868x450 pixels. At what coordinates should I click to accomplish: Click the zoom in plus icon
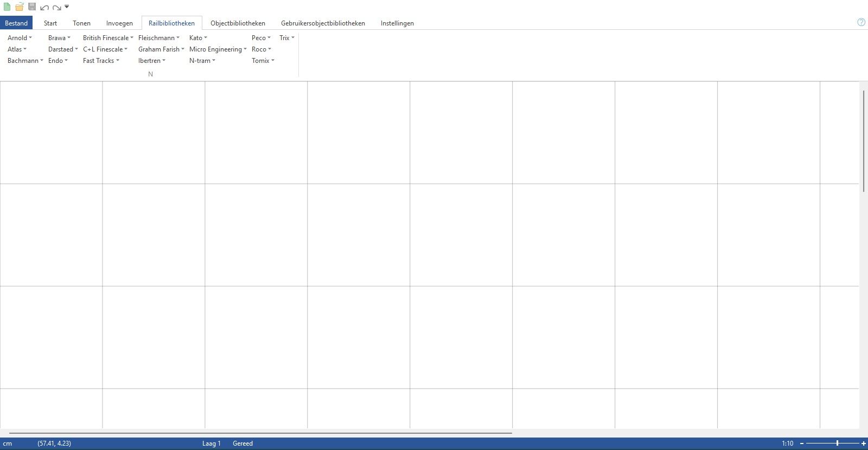click(x=863, y=443)
